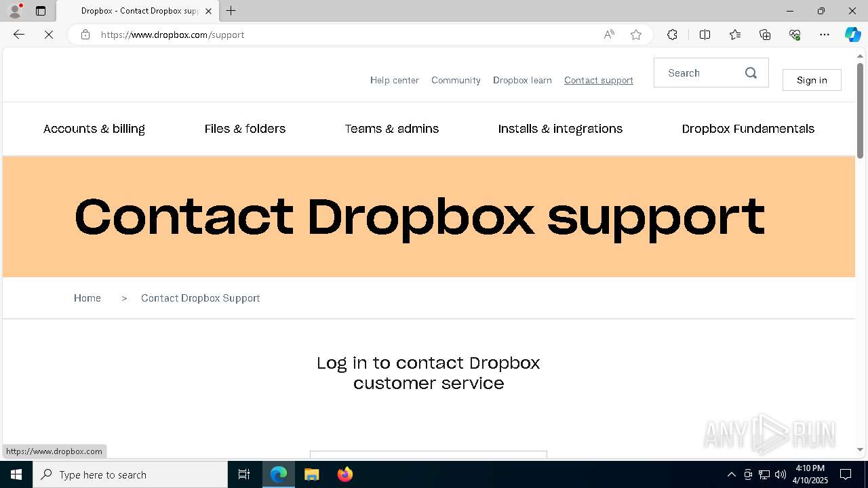
Task: Open the Dropbox learn link
Action: (x=522, y=80)
